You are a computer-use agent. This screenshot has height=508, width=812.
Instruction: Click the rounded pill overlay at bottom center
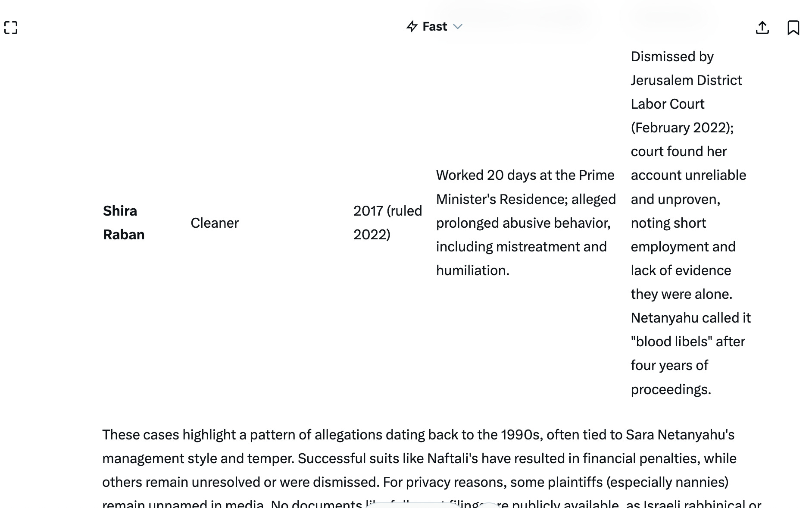(414, 505)
